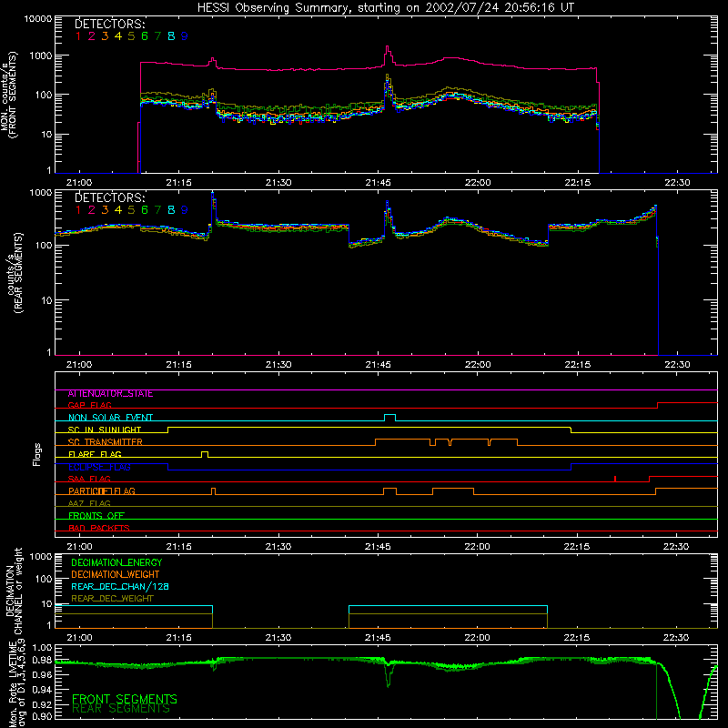Click the "BAD_PACKETS" flag label
728x728 pixels.
(x=99, y=528)
